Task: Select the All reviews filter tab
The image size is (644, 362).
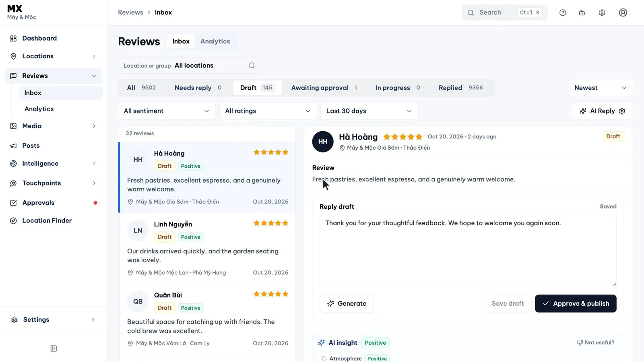Action: tap(141, 88)
